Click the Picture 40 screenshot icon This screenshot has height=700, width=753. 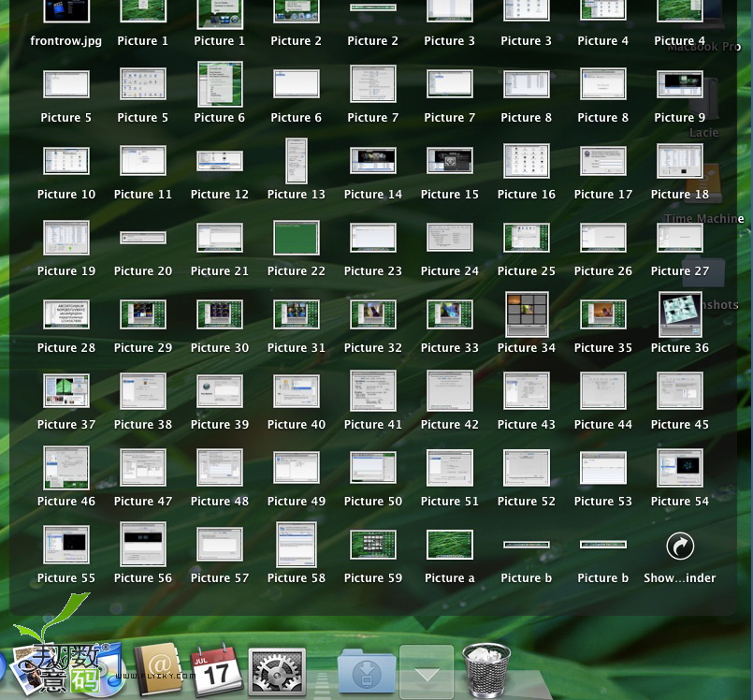pos(297,391)
